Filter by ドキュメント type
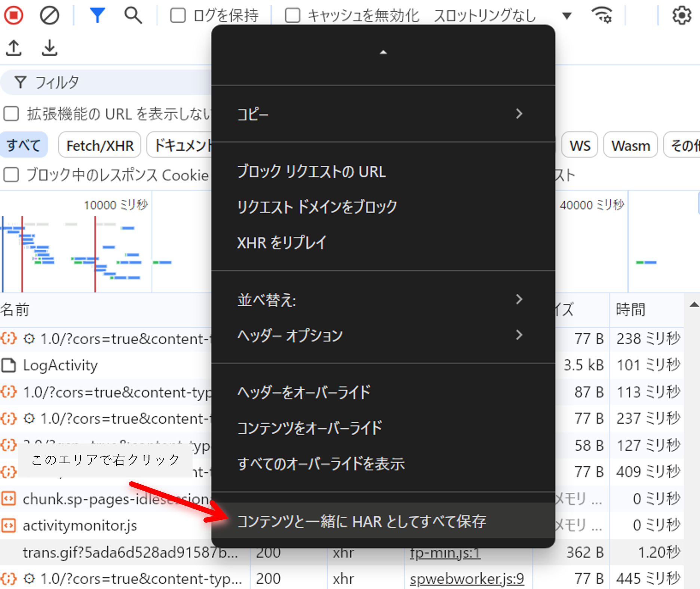 click(x=180, y=145)
